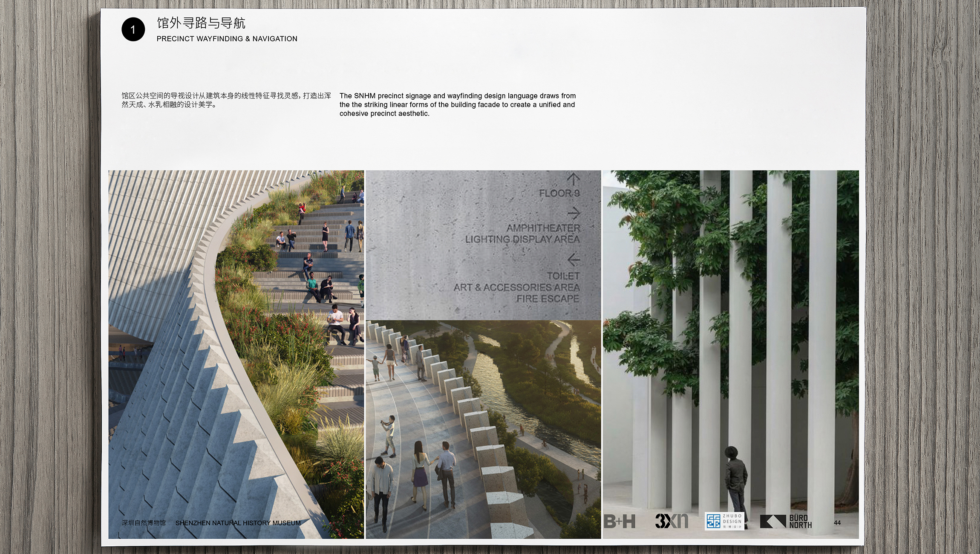Image resolution: width=980 pixels, height=554 pixels.
Task: Click the up arrow above FLOOR 9
Action: [573, 179]
